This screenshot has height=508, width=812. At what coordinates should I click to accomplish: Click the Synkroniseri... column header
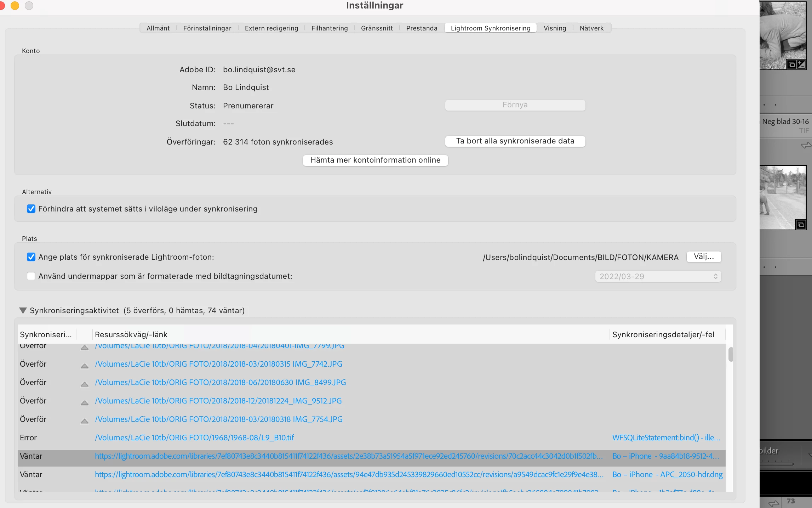tap(46, 334)
